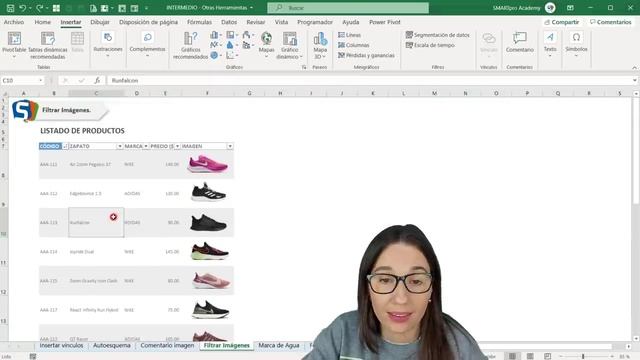640x360 pixels.
Task: Switch to the Disposición de página tab
Action: click(148, 22)
